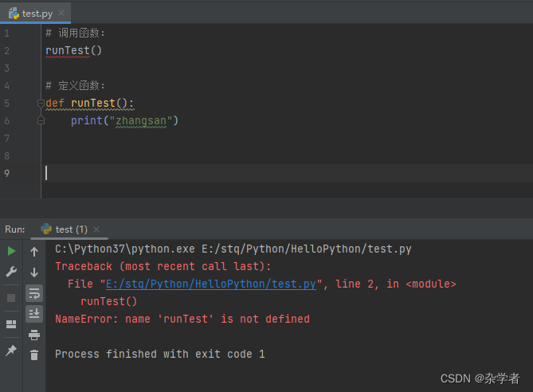Close the test (1) Run tab
The height and width of the screenshot is (392, 533).
[96, 229]
